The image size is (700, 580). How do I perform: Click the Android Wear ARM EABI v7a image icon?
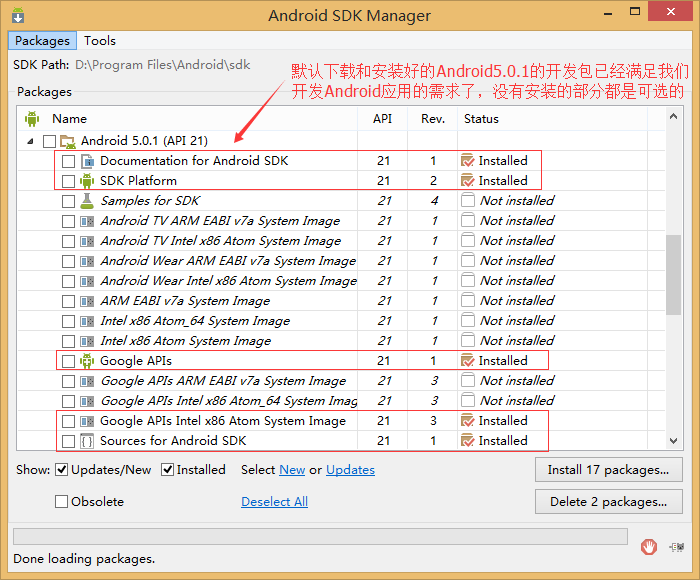pyautogui.click(x=87, y=261)
